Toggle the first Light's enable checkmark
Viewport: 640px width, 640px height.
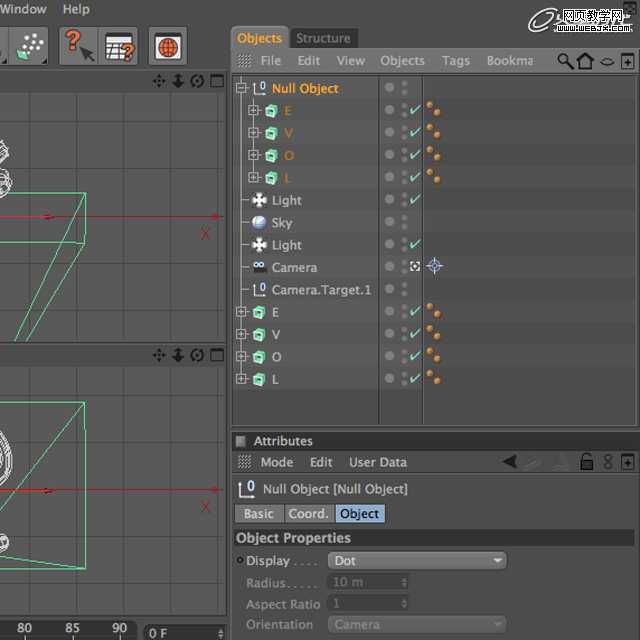coord(414,200)
